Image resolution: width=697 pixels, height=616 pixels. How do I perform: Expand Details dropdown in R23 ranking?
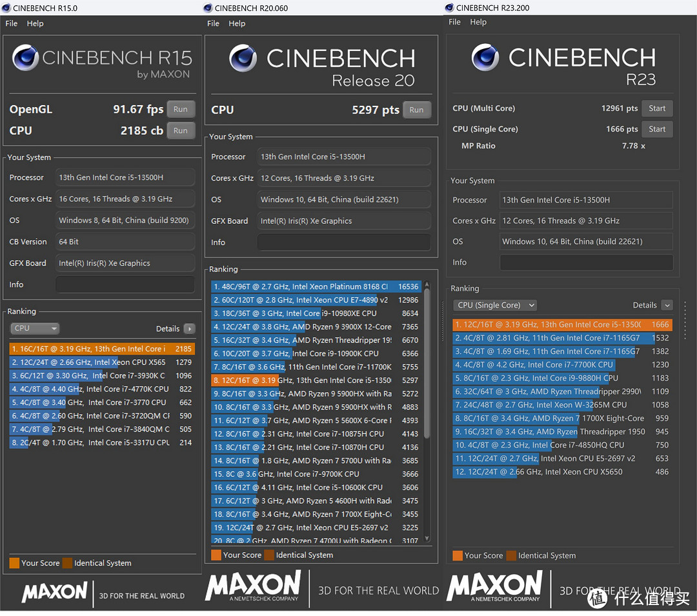coord(667,305)
